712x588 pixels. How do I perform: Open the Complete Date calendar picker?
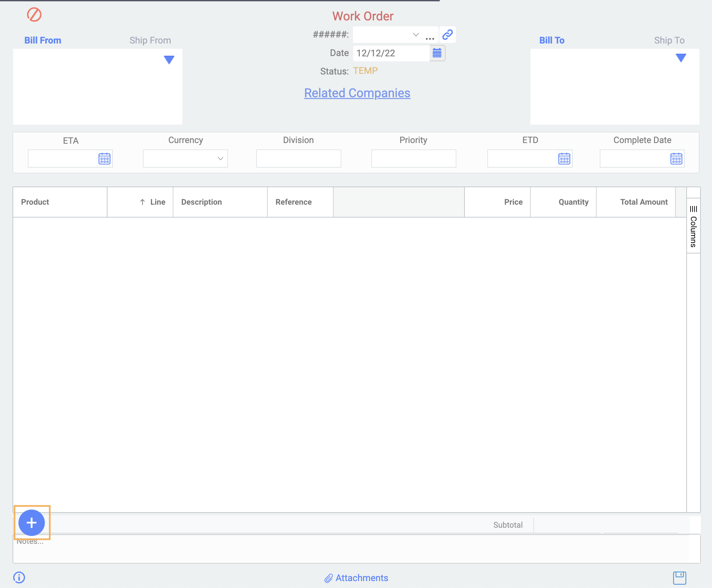676,159
